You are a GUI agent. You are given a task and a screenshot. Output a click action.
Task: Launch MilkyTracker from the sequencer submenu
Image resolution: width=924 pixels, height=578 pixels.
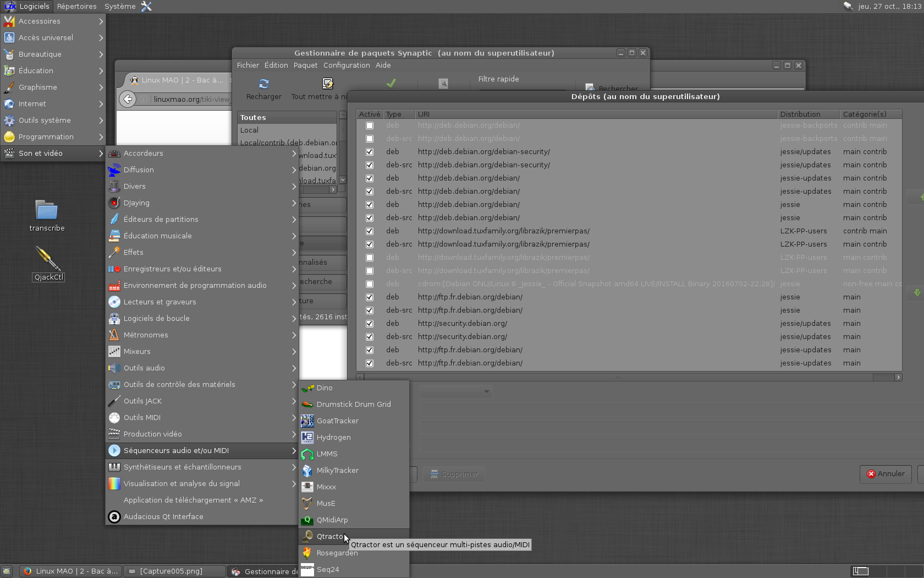337,471
